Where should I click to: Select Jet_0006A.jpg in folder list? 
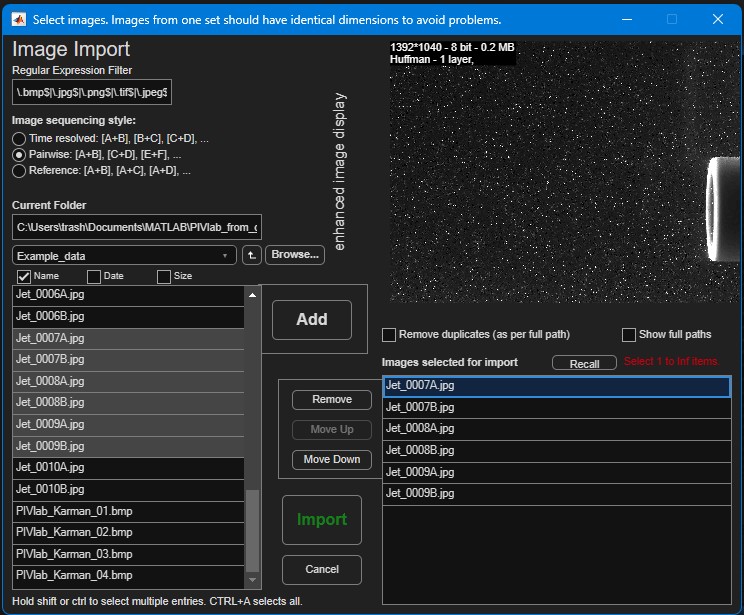point(129,295)
